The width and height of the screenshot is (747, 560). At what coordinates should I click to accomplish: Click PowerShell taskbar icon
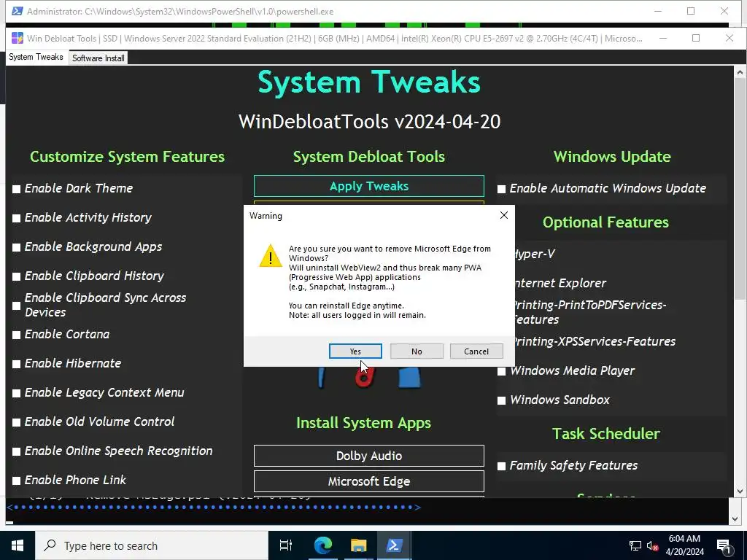click(394, 545)
